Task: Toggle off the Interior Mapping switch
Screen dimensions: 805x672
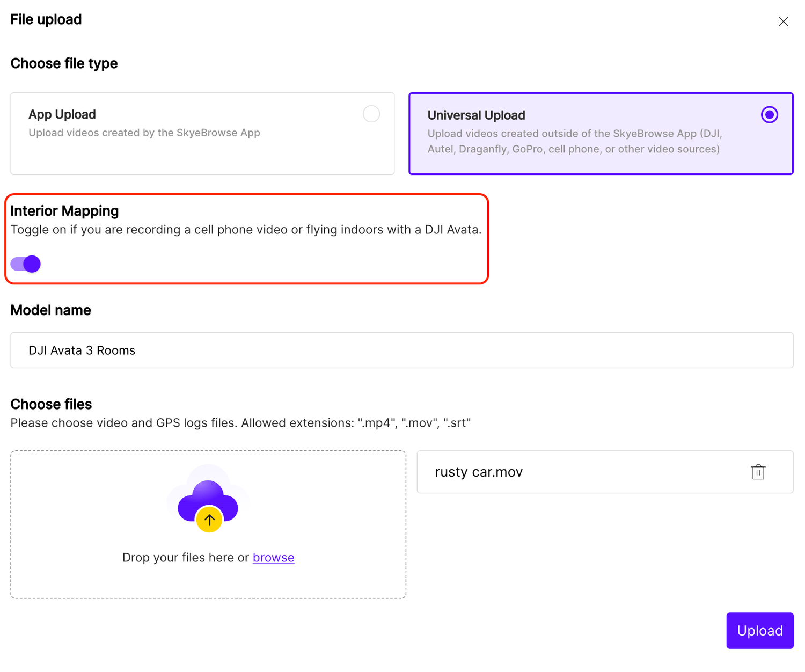Action: pyautogui.click(x=26, y=264)
